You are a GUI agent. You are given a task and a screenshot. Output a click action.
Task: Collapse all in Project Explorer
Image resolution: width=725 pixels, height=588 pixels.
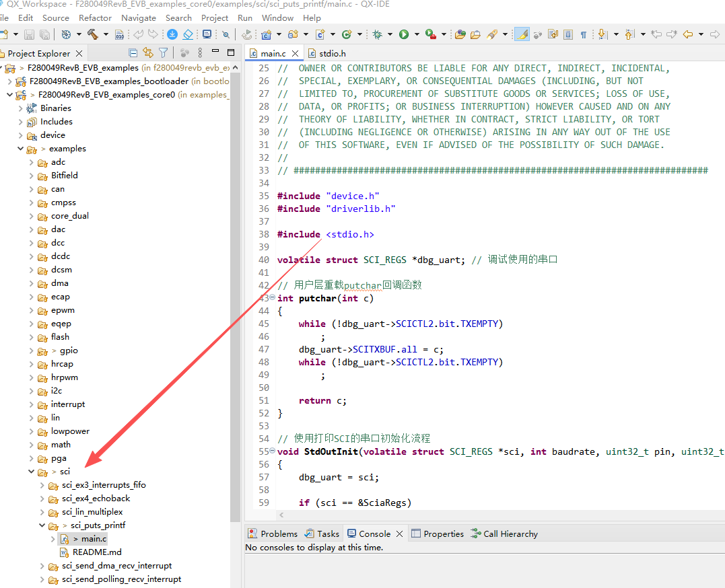[x=133, y=53]
